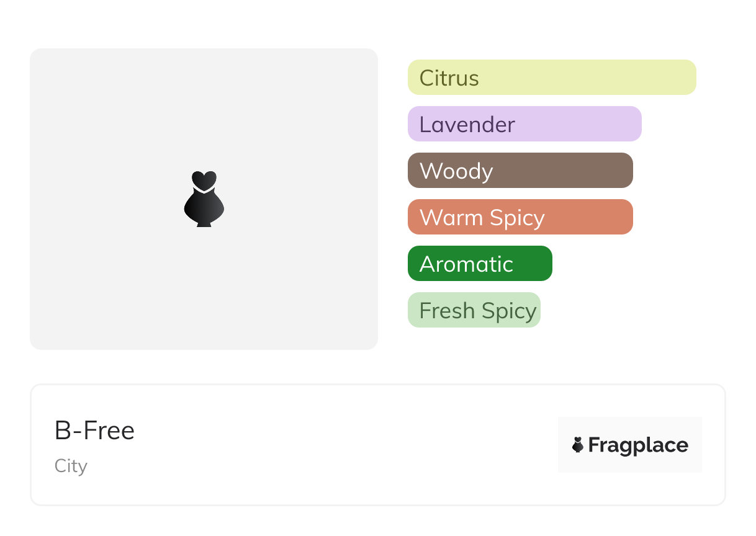Click the B-Free fragrance title

94,431
